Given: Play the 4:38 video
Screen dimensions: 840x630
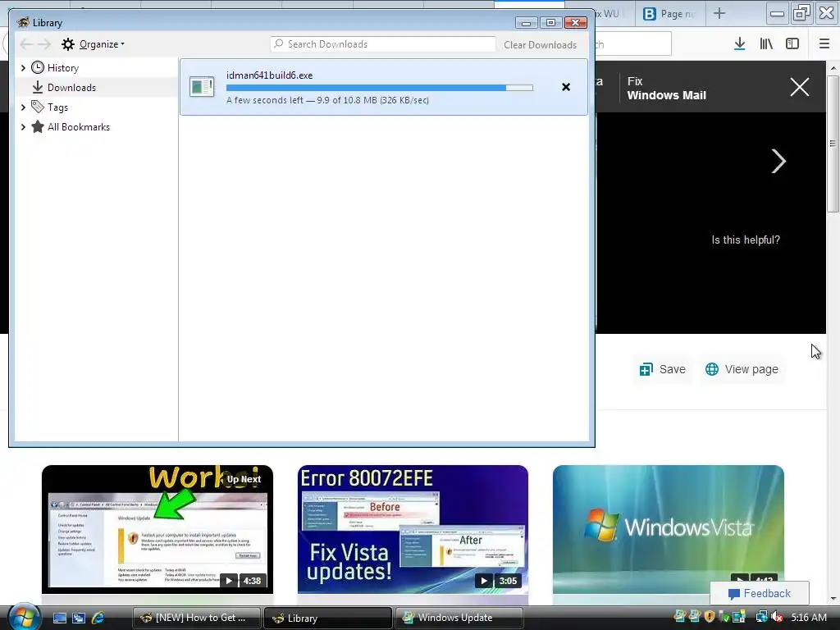Looking at the screenshot, I should pos(230,581).
